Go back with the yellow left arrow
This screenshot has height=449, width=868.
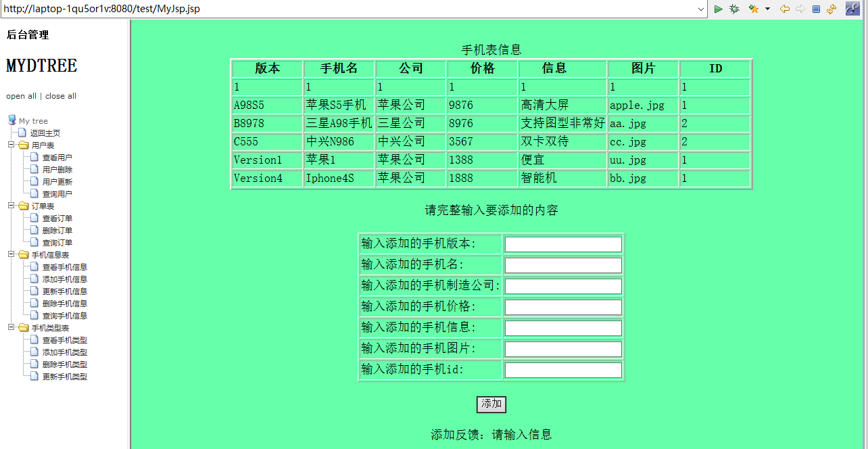pyautogui.click(x=784, y=9)
